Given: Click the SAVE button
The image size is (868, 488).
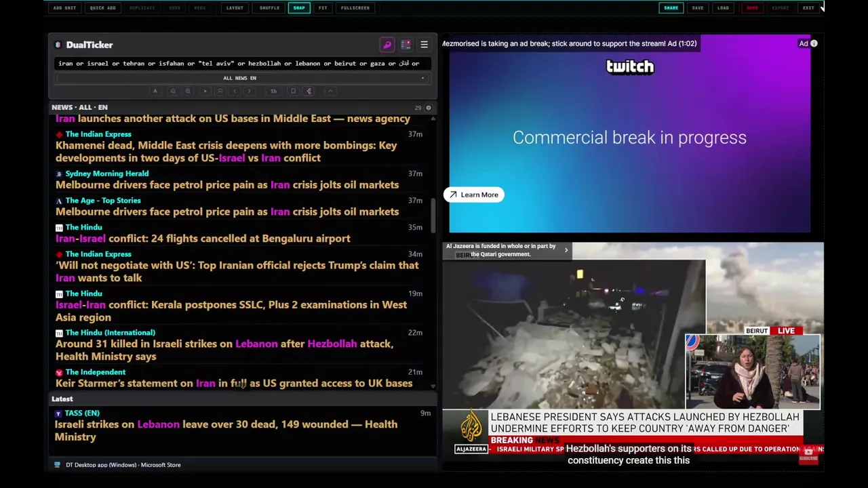Looking at the screenshot, I should (698, 8).
